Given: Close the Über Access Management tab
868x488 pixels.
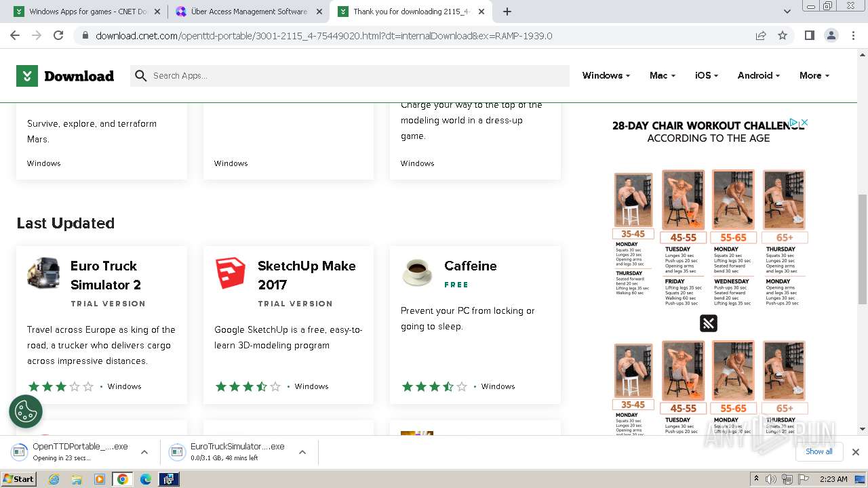Looking at the screenshot, I should (x=320, y=12).
